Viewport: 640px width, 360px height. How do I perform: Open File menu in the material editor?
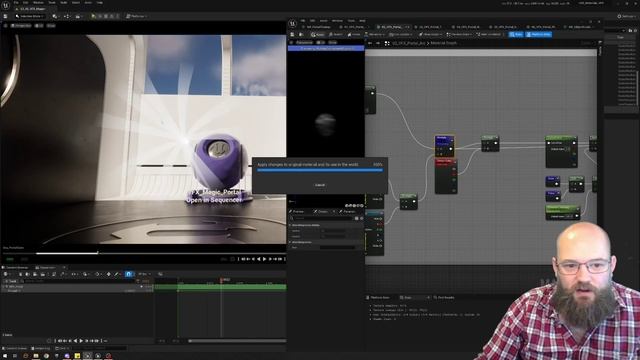(x=303, y=20)
